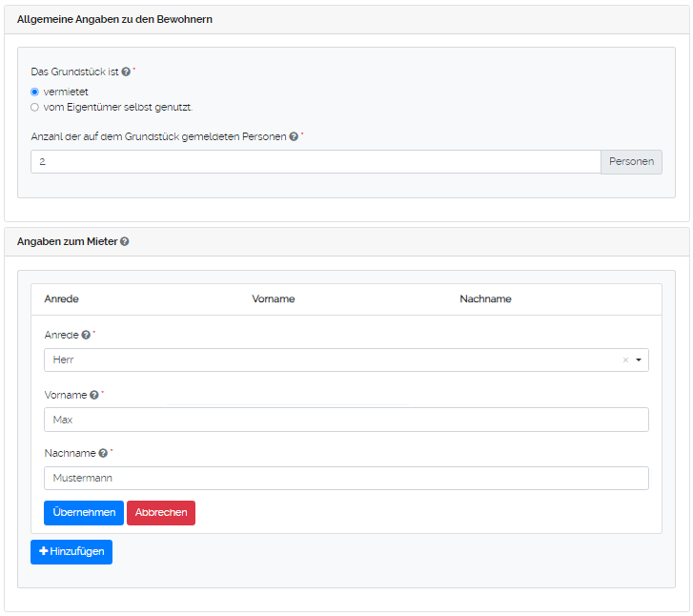
Task: Click the 'Anrede' column header
Action: 61,299
